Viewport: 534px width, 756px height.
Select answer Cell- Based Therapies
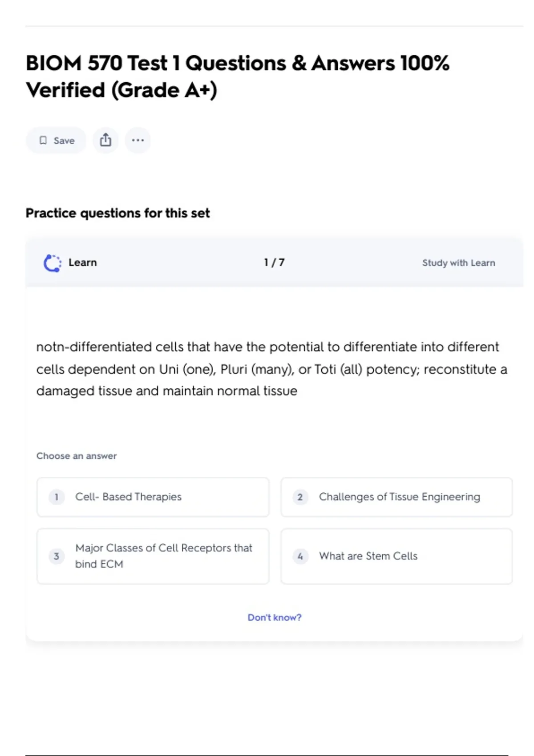click(x=153, y=497)
